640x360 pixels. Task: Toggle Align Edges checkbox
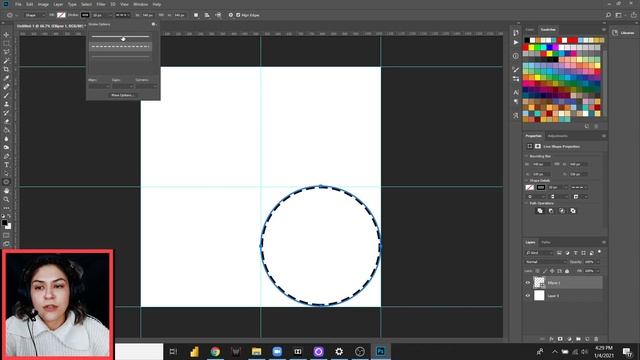tap(238, 15)
